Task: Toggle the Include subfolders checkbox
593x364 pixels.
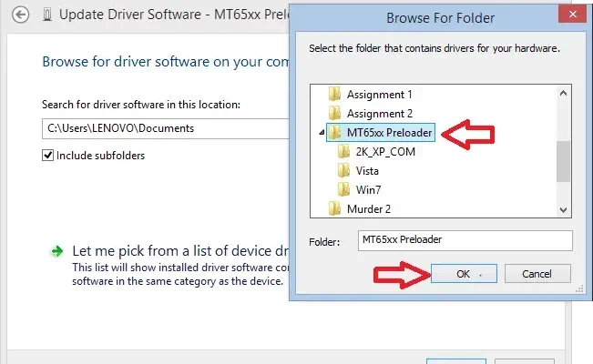Action: tap(48, 156)
